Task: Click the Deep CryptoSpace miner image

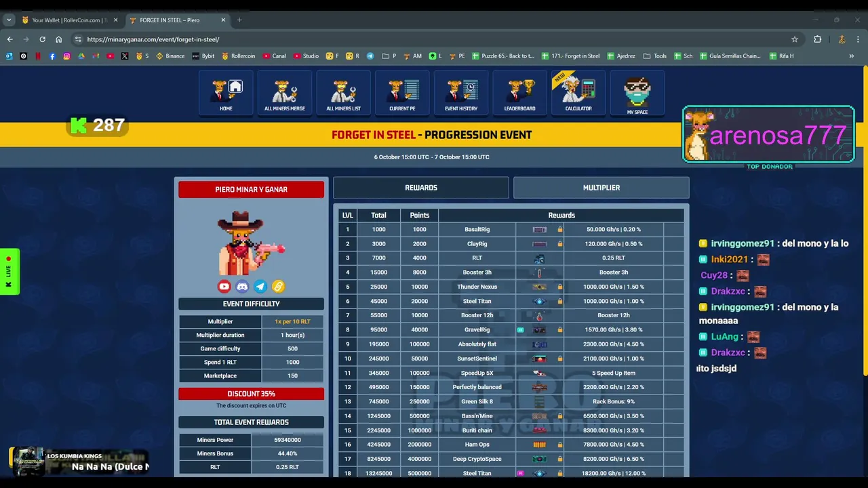Action: click(540, 459)
